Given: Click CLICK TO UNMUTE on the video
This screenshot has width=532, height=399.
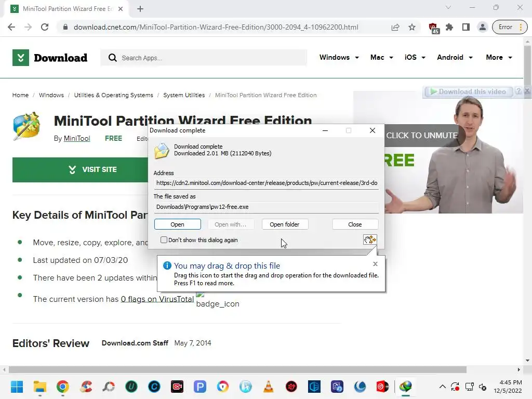Looking at the screenshot, I should pos(421,136).
